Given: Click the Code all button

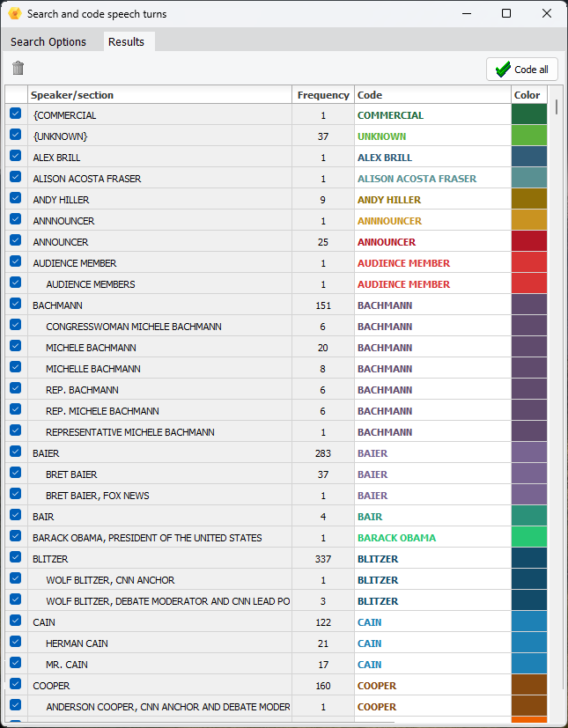Looking at the screenshot, I should 522,70.
